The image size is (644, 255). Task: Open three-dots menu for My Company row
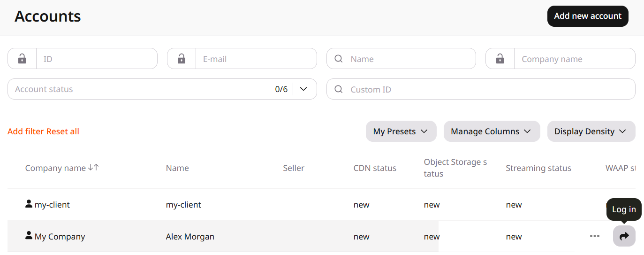click(x=595, y=236)
